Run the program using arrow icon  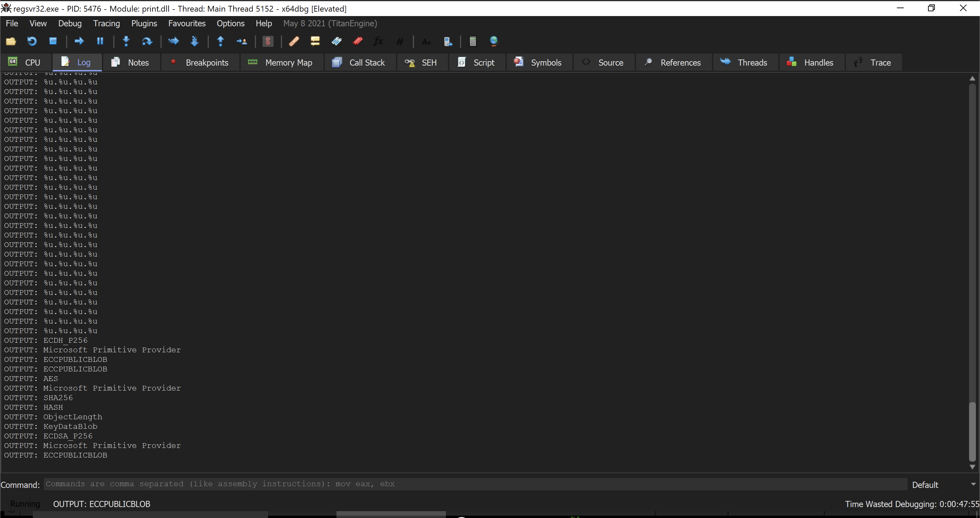(x=79, y=41)
